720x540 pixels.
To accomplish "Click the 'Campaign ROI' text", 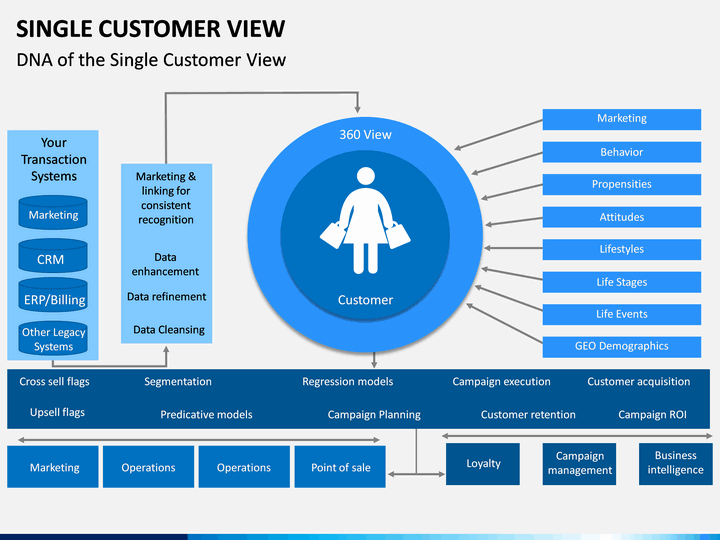I will click(x=652, y=415).
